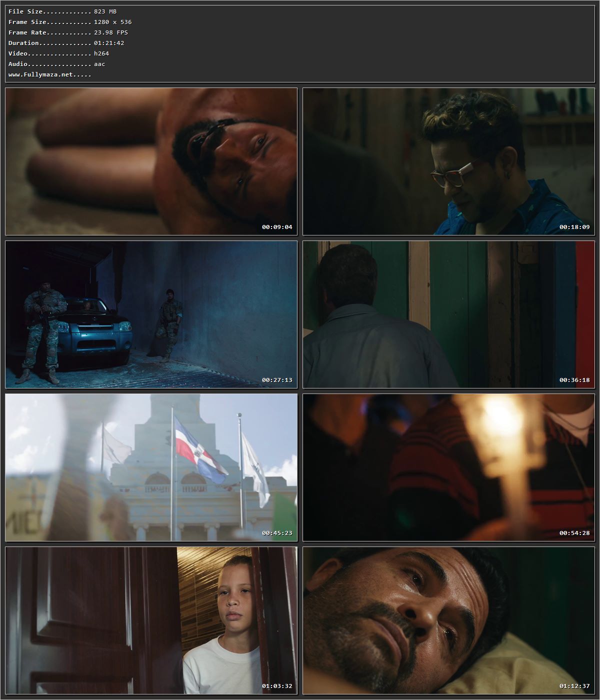Select the thumbnail timestamped 00:18:09

coord(448,161)
